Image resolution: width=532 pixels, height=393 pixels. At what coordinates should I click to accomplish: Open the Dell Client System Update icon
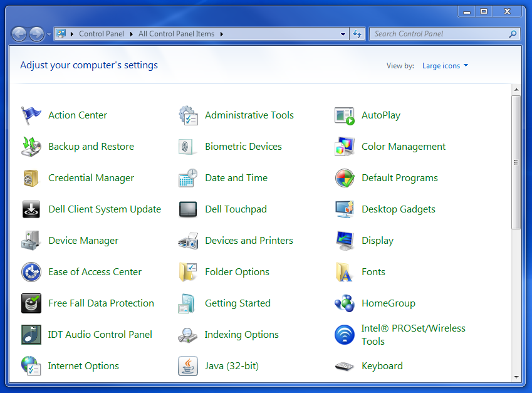point(31,209)
